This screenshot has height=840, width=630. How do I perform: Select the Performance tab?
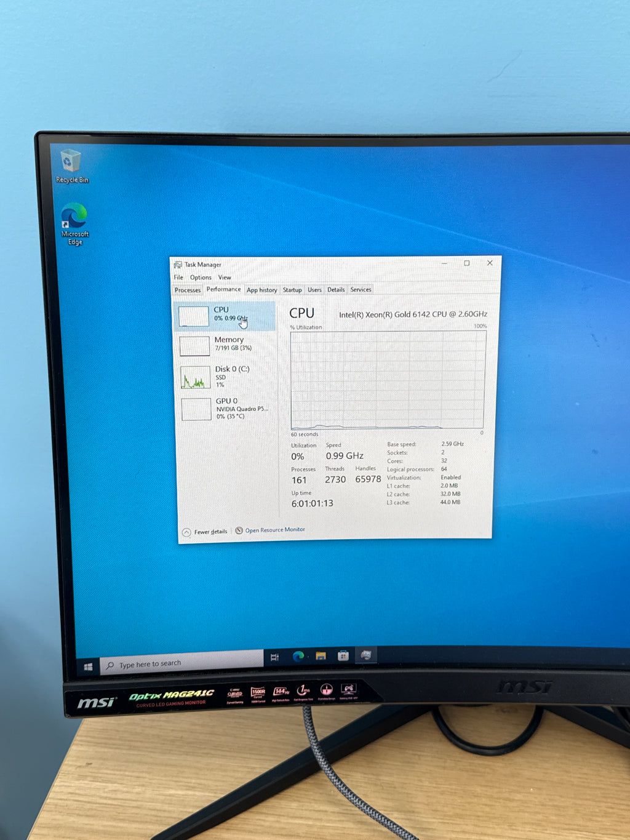click(x=223, y=289)
